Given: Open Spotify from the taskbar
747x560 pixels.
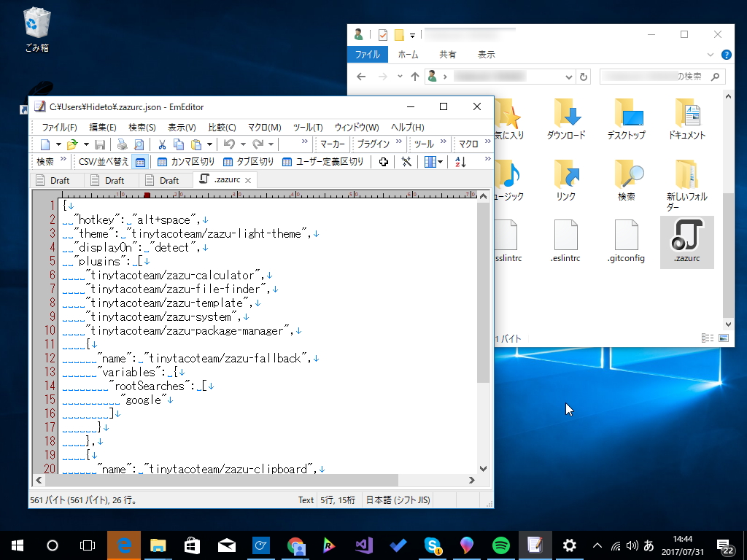Looking at the screenshot, I should (x=500, y=545).
